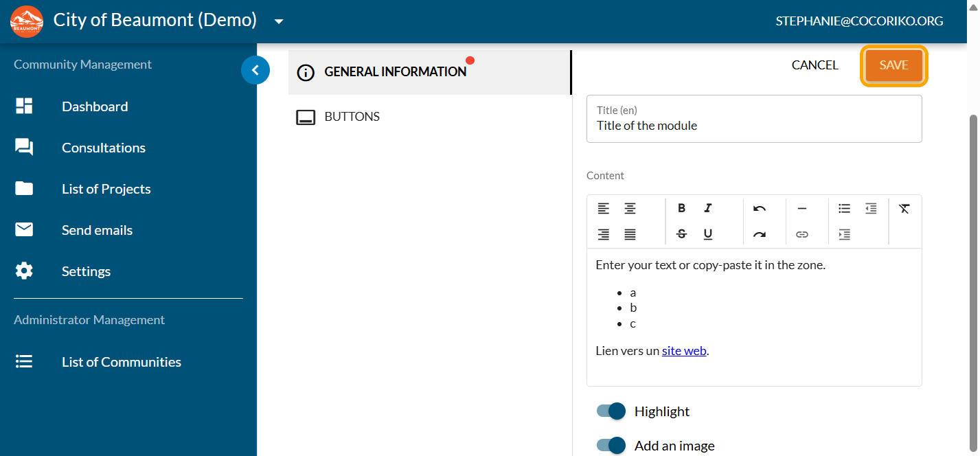Turn off the Highlight switch
This screenshot has width=980, height=456.
(x=611, y=411)
